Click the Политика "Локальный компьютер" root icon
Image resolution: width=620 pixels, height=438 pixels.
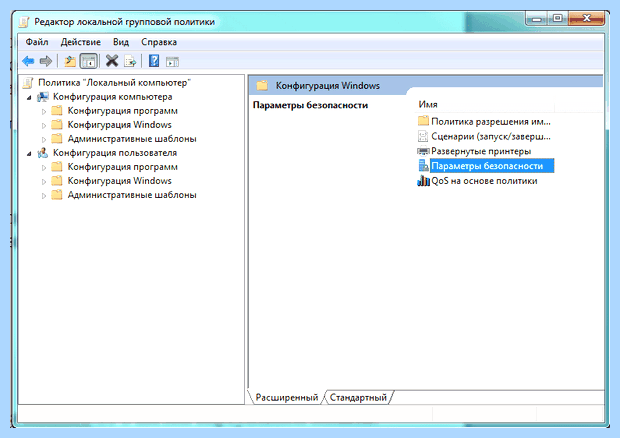(x=28, y=83)
